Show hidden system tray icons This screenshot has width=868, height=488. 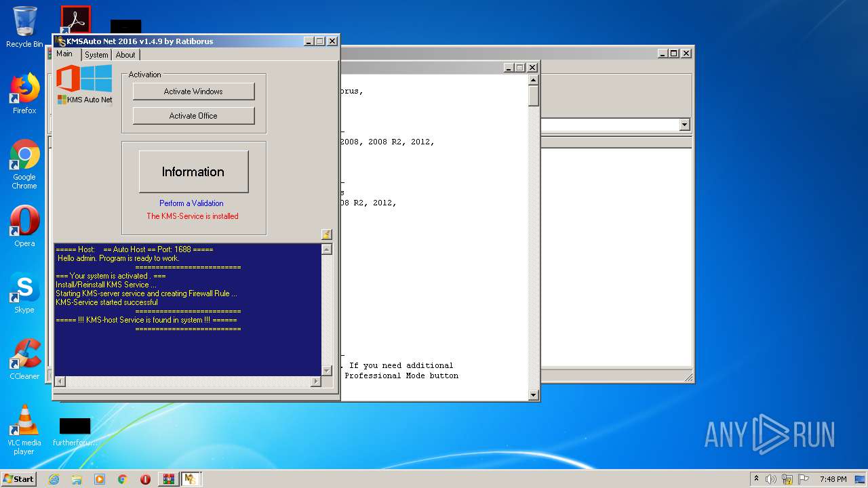point(756,479)
